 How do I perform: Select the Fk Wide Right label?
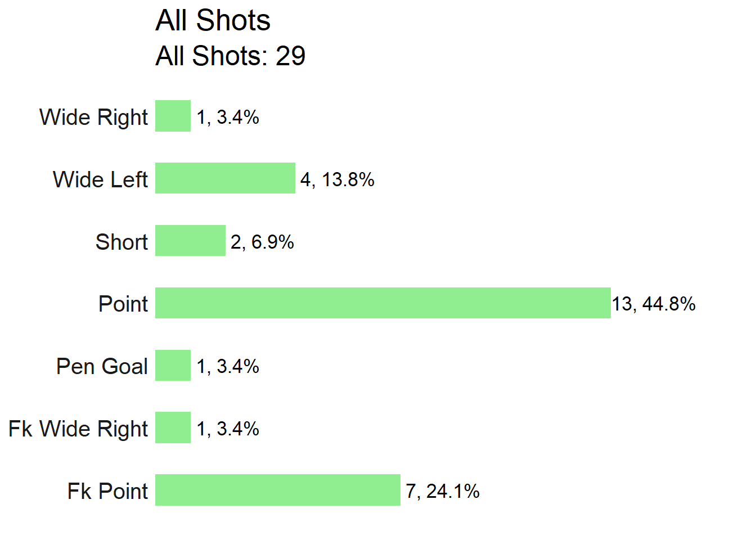click(78, 429)
